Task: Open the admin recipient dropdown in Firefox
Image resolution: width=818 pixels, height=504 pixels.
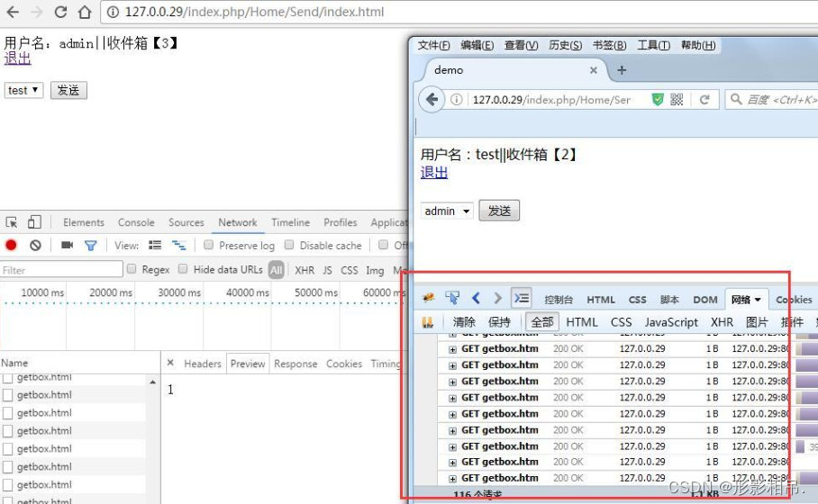Action: pyautogui.click(x=447, y=211)
